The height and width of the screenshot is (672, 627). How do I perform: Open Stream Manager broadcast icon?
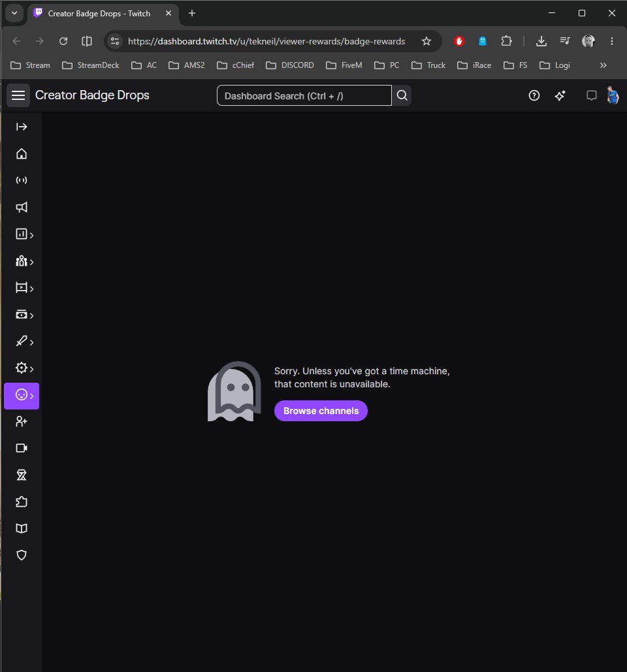pos(22,180)
